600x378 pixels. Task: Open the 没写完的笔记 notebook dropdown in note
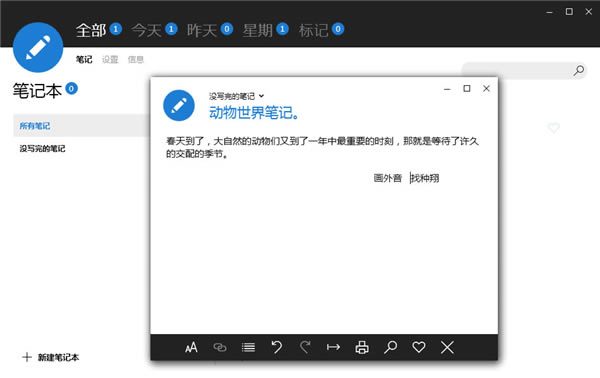[236, 96]
